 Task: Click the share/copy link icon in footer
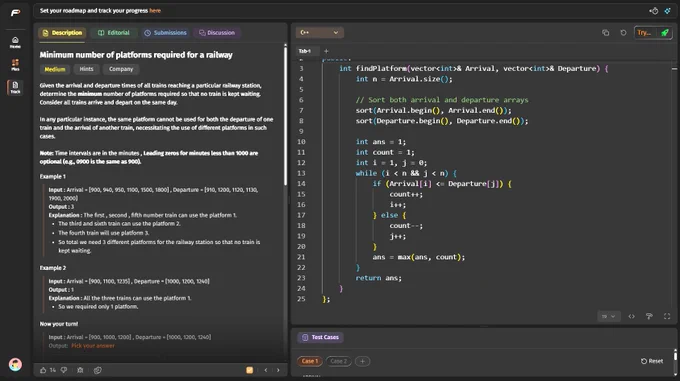[x=98, y=370]
